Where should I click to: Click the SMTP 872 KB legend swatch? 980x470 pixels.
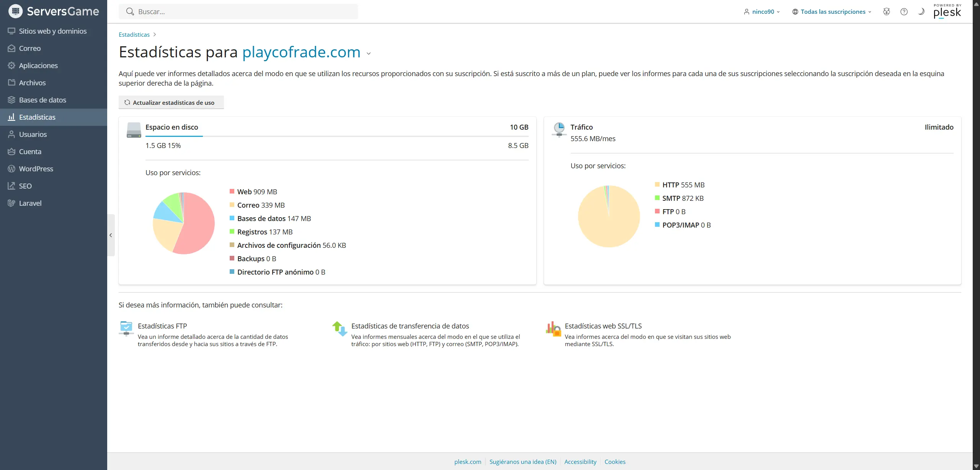pyautogui.click(x=657, y=198)
